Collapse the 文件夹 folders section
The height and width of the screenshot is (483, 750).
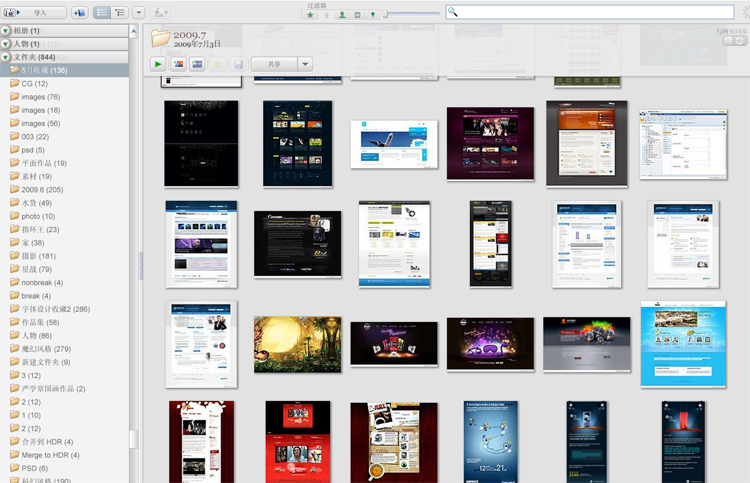pos(6,57)
